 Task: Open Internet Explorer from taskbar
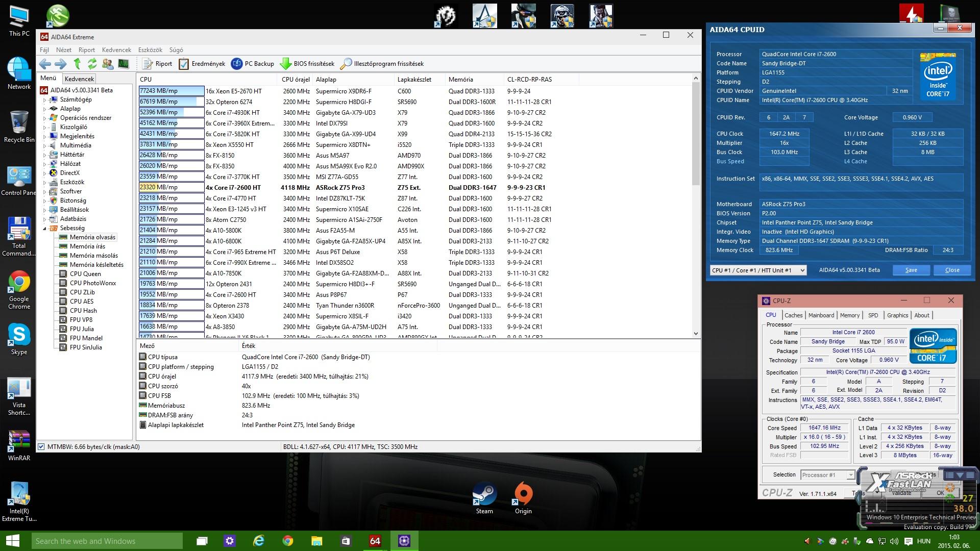point(259,541)
